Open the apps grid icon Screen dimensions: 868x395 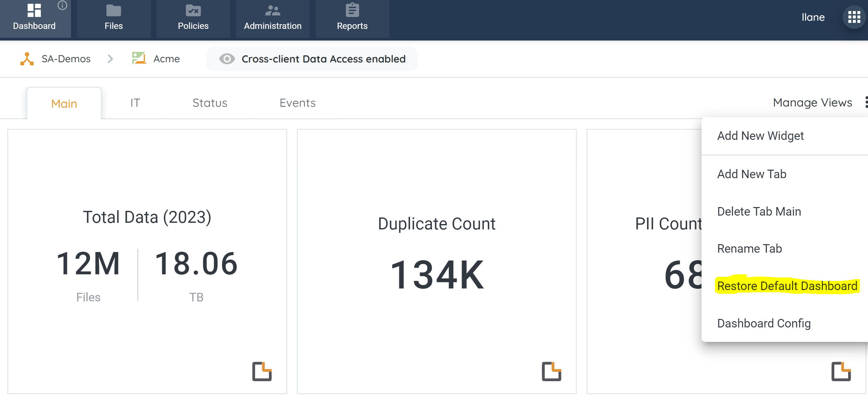click(x=854, y=17)
